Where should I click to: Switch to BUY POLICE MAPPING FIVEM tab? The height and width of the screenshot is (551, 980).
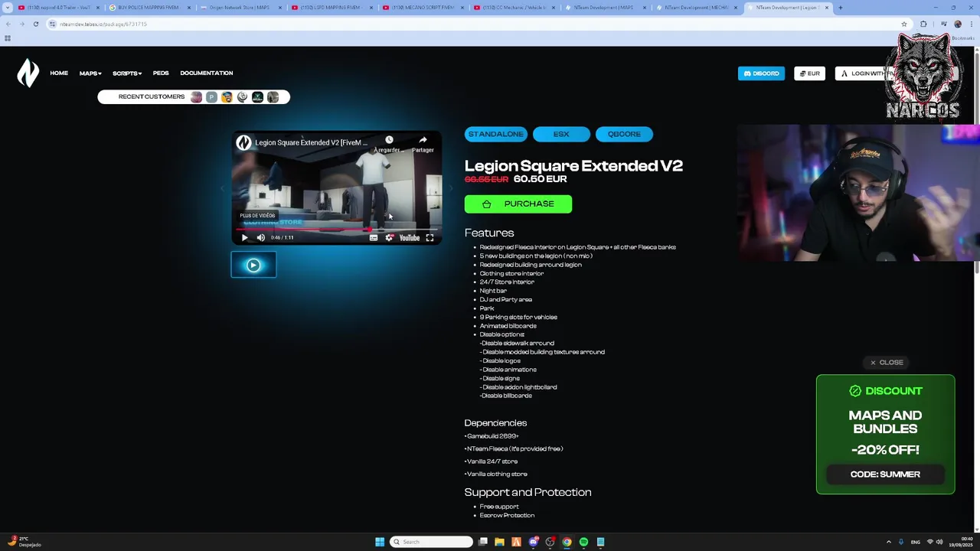148,8
